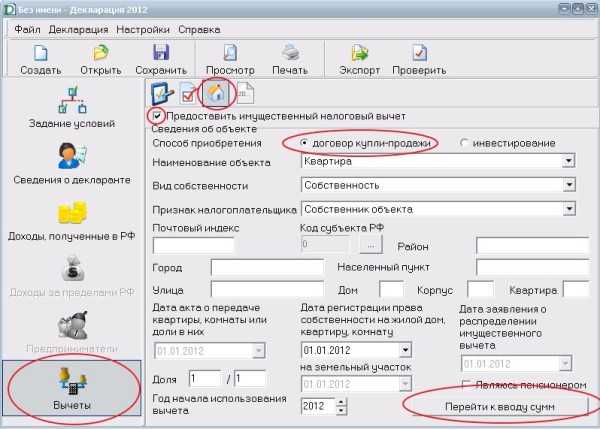Open the Файл menu
The height and width of the screenshot is (429, 600).
coord(27,29)
